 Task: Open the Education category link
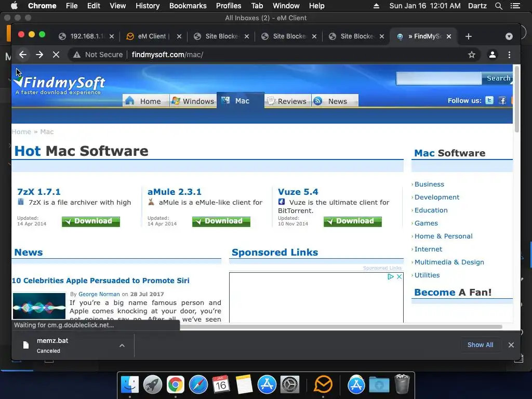(x=431, y=210)
